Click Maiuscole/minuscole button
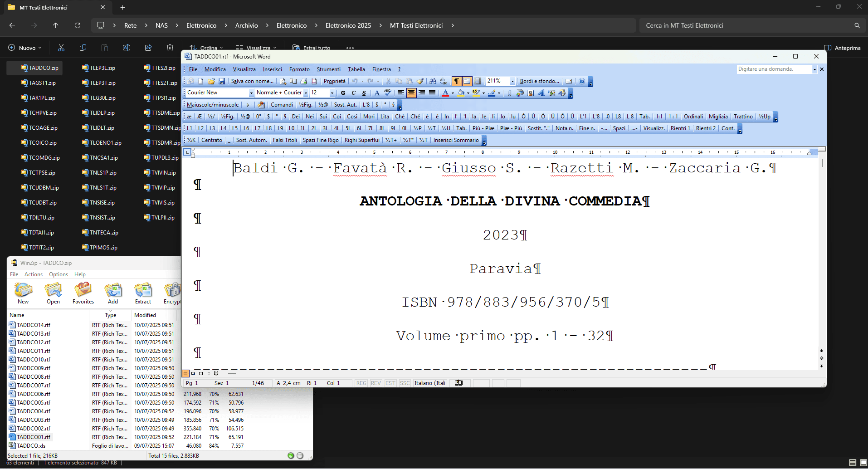 (213, 105)
